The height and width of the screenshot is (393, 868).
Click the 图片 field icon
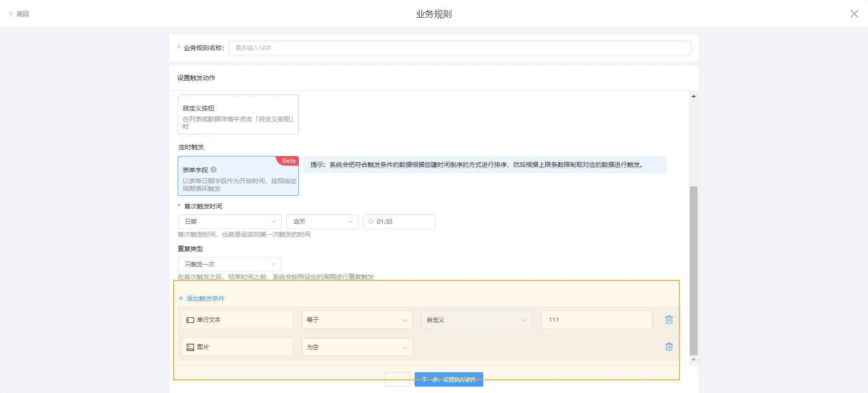coord(190,347)
